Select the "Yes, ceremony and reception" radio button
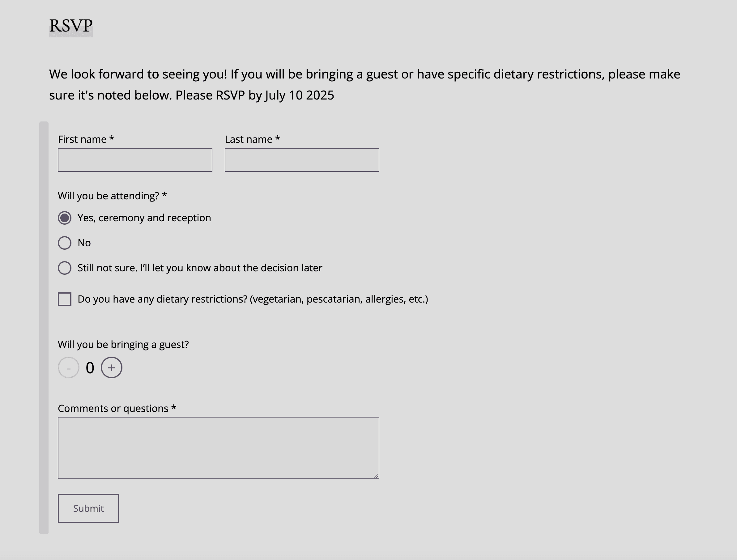The image size is (737, 560). (x=65, y=218)
